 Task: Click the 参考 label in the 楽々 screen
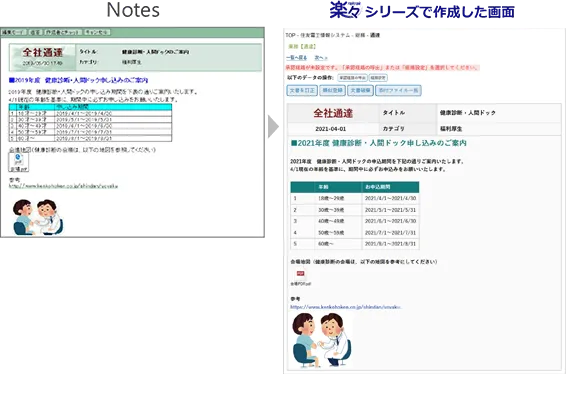[295, 299]
